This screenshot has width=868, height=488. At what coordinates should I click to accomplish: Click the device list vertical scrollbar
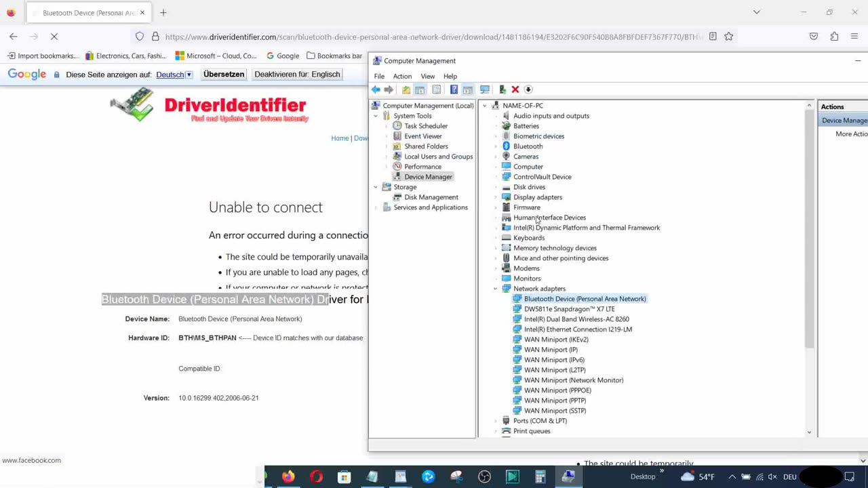pos(809,230)
